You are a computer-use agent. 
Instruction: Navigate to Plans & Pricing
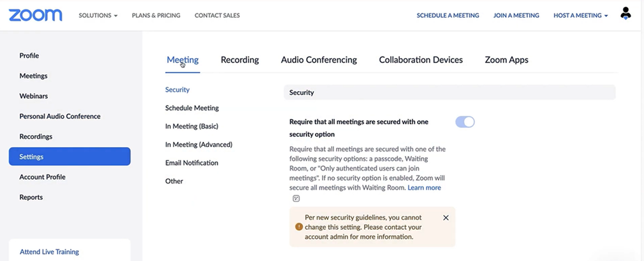[156, 15]
